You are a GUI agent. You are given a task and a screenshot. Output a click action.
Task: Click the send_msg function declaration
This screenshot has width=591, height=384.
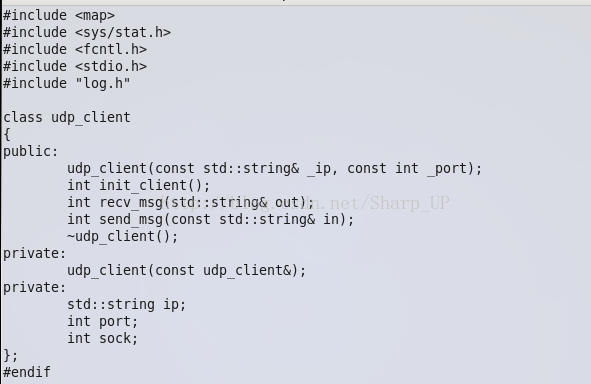coord(211,219)
